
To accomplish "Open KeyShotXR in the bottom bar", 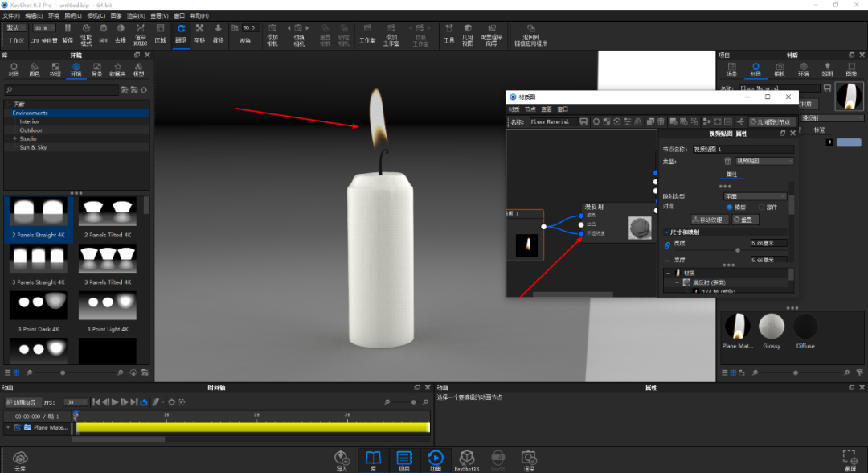I will pos(467,461).
